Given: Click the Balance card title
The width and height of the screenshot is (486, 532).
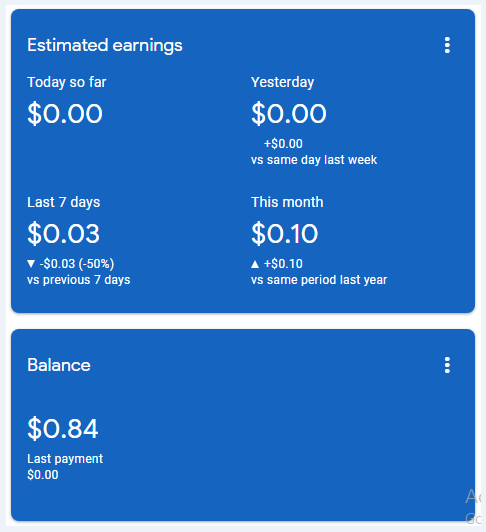Looking at the screenshot, I should [x=59, y=365].
